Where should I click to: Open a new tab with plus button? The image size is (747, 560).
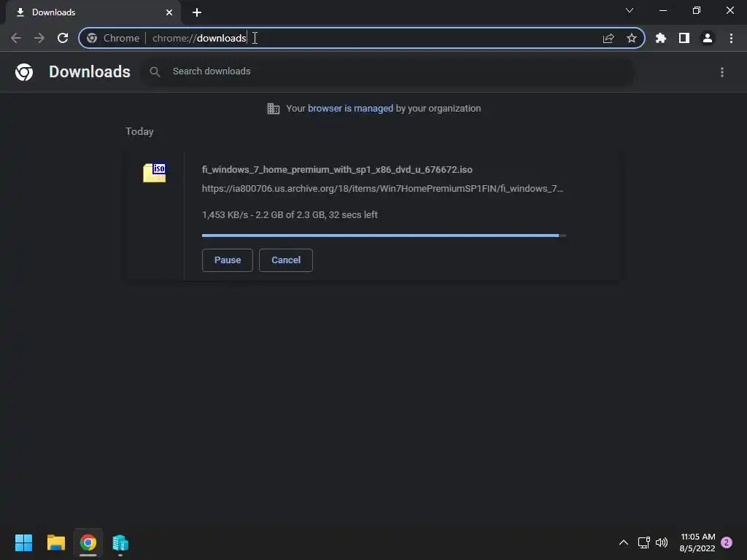(x=197, y=12)
